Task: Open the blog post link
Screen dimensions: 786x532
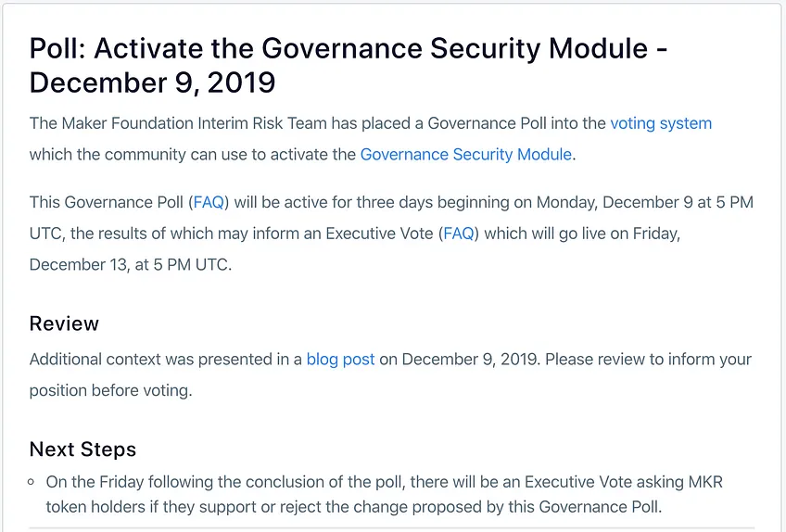Action: point(340,360)
